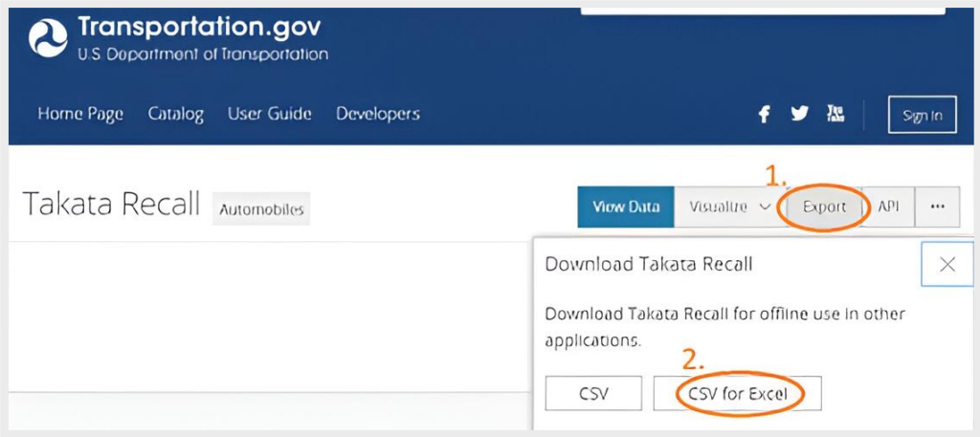Screen dimensions: 980x437
Task: Open the Facebook page icon
Action: pos(764,115)
